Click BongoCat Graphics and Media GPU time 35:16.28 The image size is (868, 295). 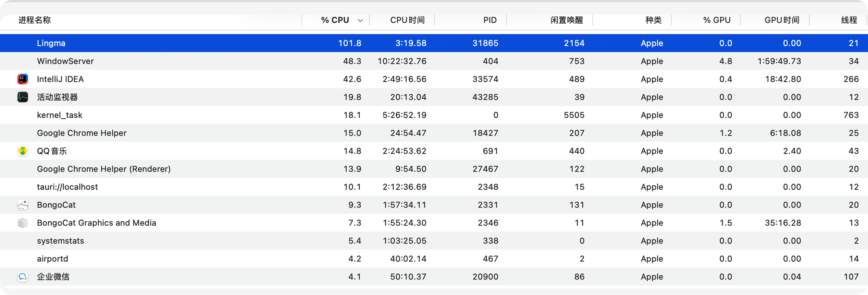[783, 223]
